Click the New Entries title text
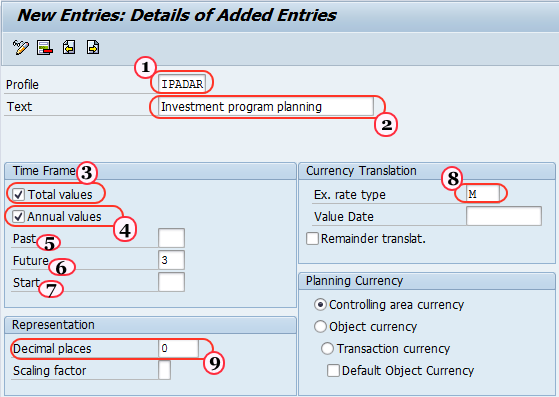 (177, 16)
